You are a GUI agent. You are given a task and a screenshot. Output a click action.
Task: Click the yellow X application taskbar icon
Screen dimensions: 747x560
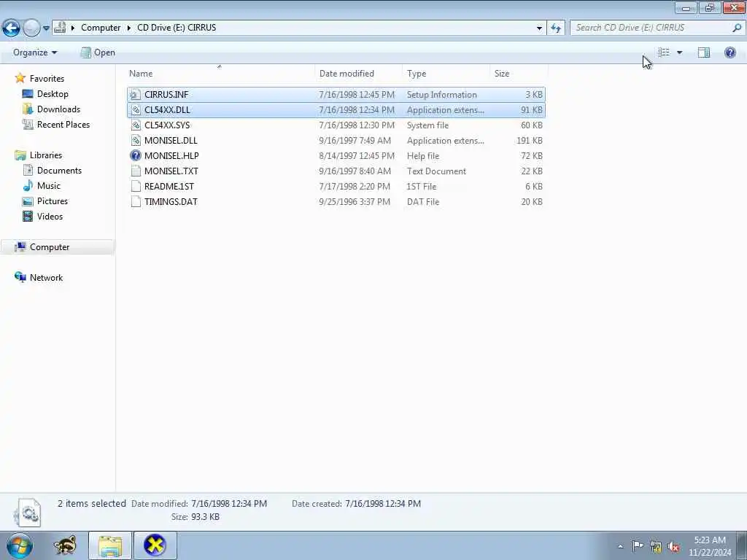tap(155, 545)
